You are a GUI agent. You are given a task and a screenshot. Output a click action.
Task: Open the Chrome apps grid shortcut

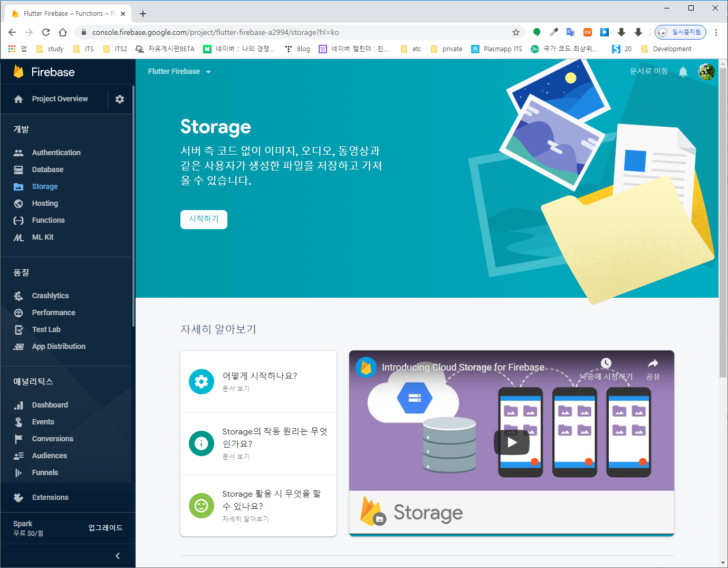17,49
